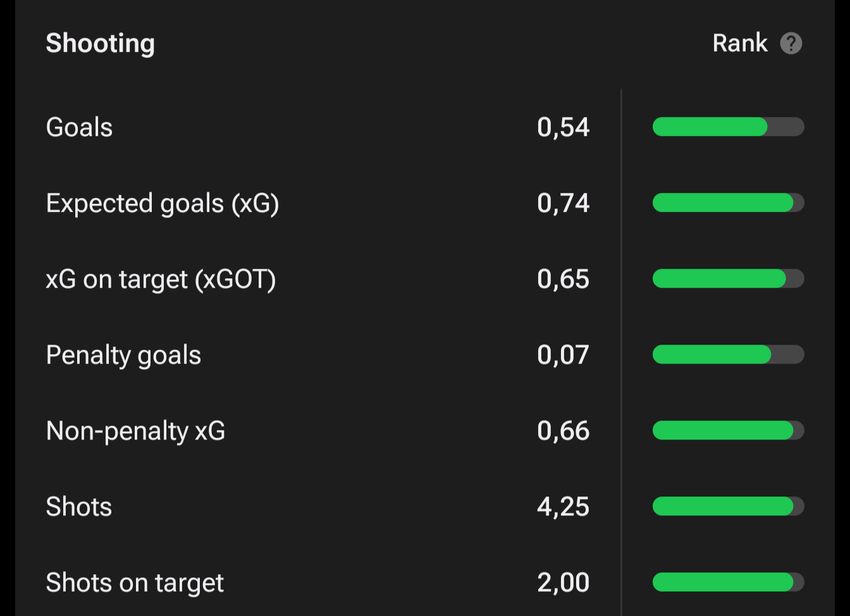Click the Goals rank progress bar
850x616 pixels.
click(x=728, y=127)
